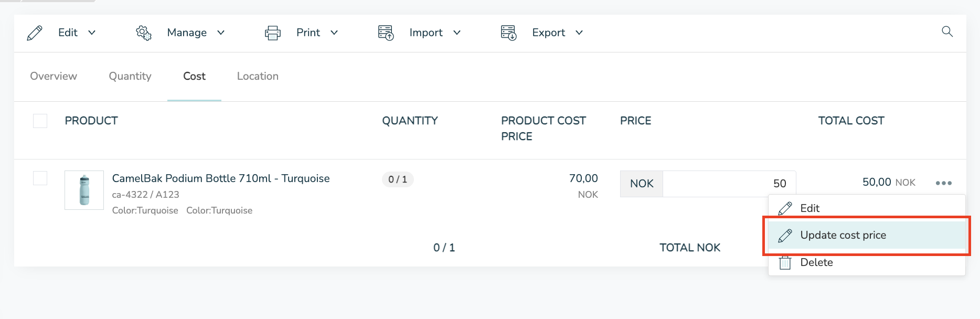Click the pencil Edit icon in toolbar

pos(35,33)
